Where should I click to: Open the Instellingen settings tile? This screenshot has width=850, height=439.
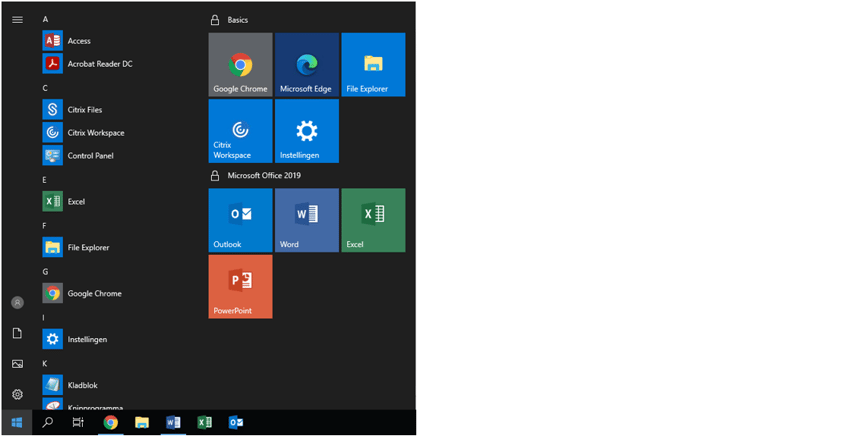coord(307,131)
